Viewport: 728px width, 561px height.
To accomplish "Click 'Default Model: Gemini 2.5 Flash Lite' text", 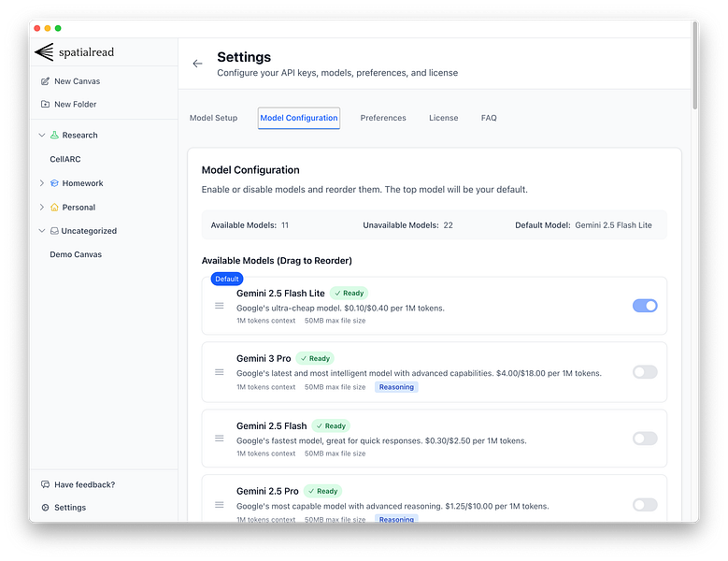I will click(583, 225).
